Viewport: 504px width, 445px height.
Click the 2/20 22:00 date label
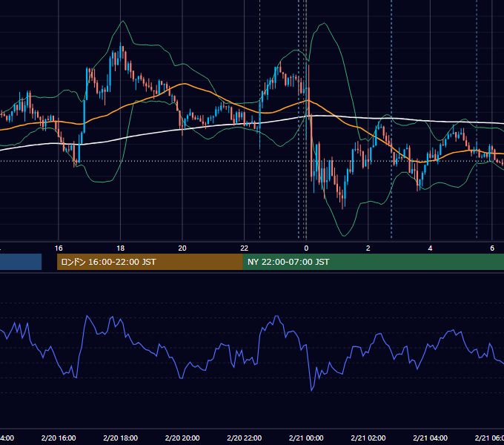[245, 438]
